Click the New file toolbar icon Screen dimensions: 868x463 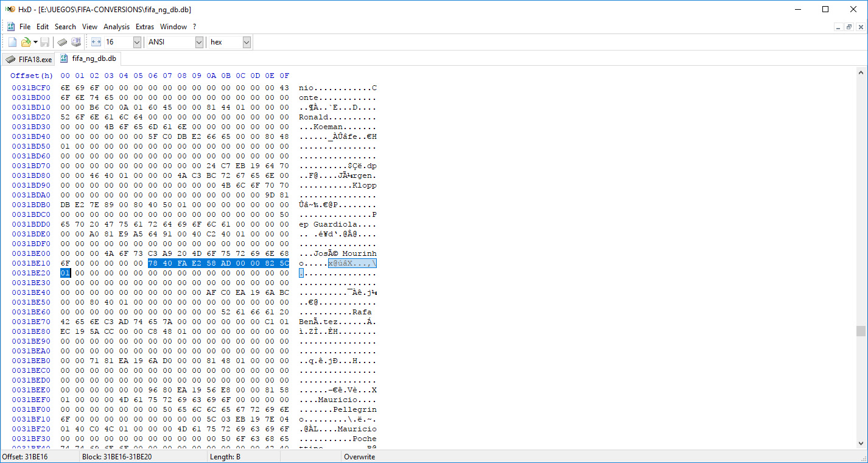(12, 42)
